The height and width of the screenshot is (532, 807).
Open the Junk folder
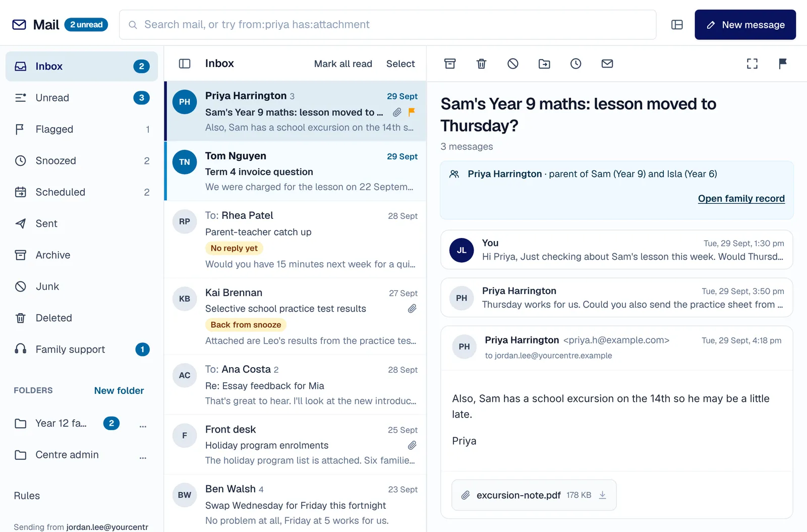[x=82, y=286]
